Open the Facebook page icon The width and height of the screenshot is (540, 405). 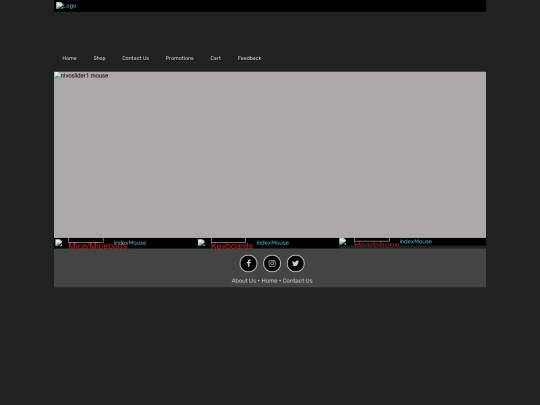(x=248, y=263)
